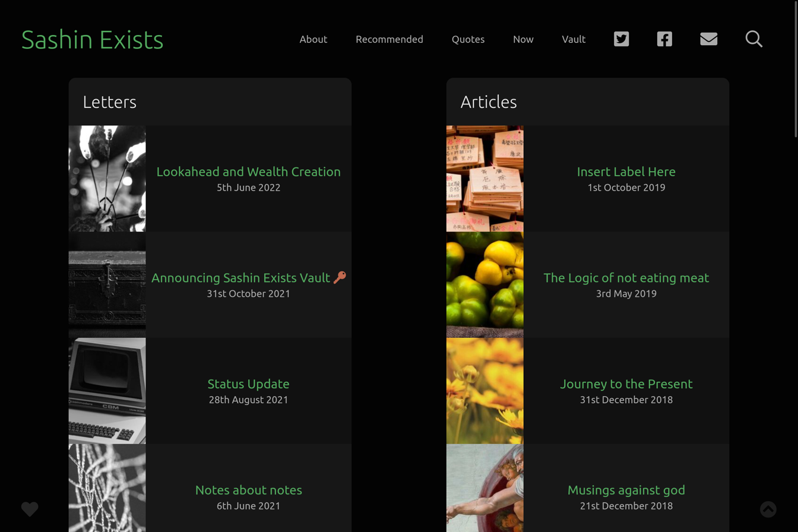Select Now from the navigation bar

523,39
